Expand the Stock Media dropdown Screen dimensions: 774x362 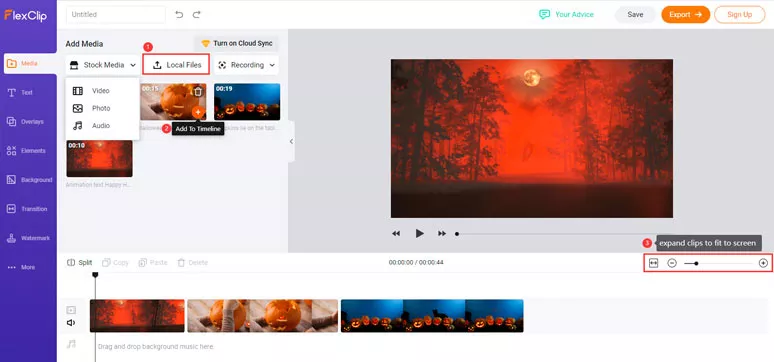pyautogui.click(x=103, y=65)
